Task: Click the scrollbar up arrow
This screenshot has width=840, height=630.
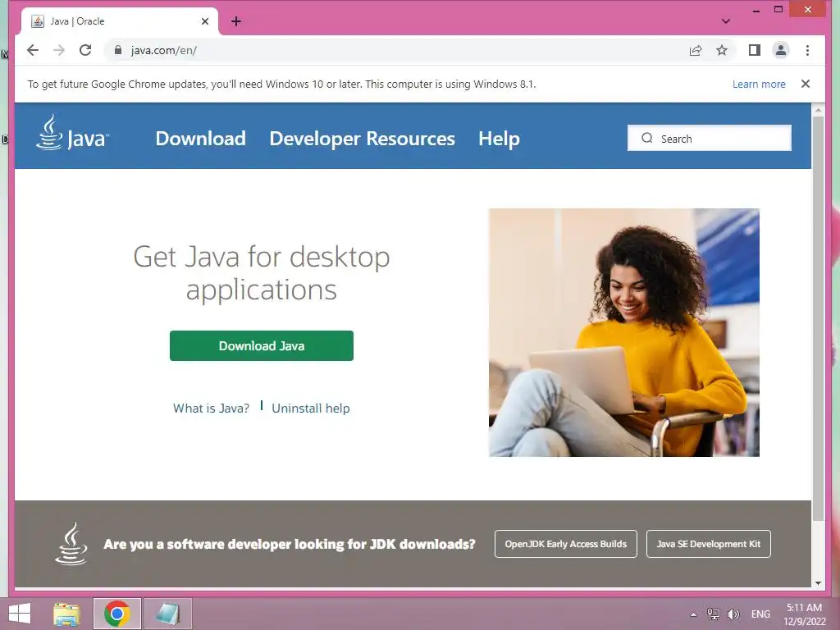Action: [x=818, y=110]
